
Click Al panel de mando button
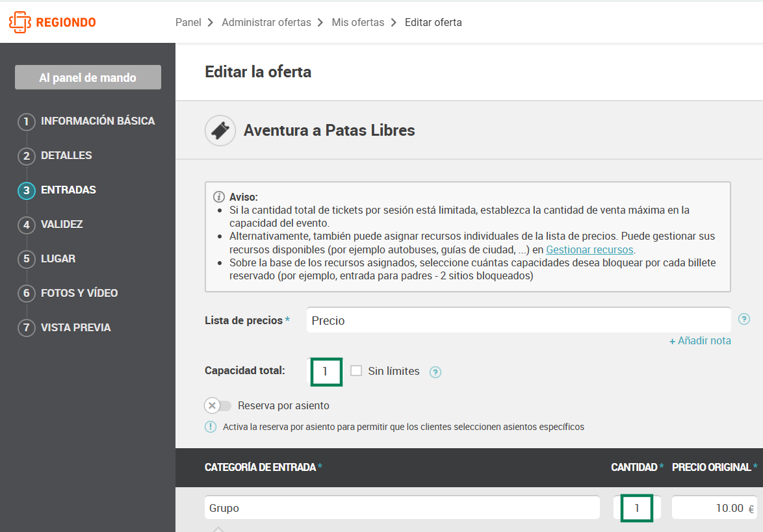88,77
